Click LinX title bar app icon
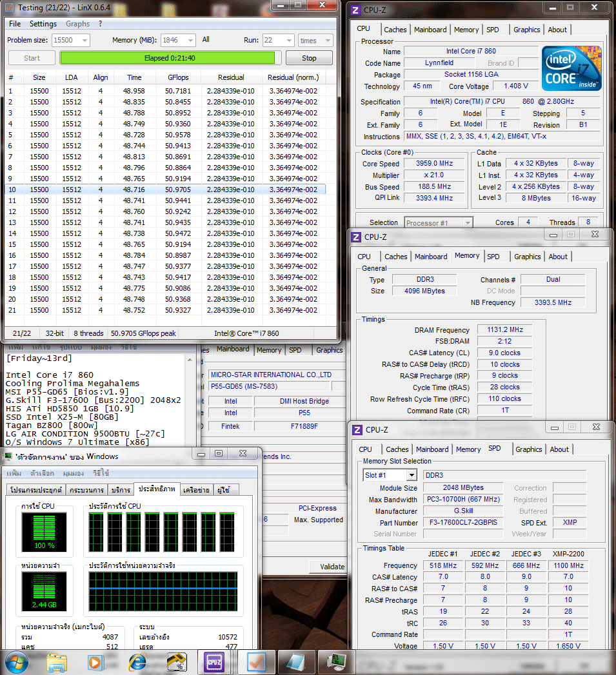616x675 pixels. click(x=10, y=7)
